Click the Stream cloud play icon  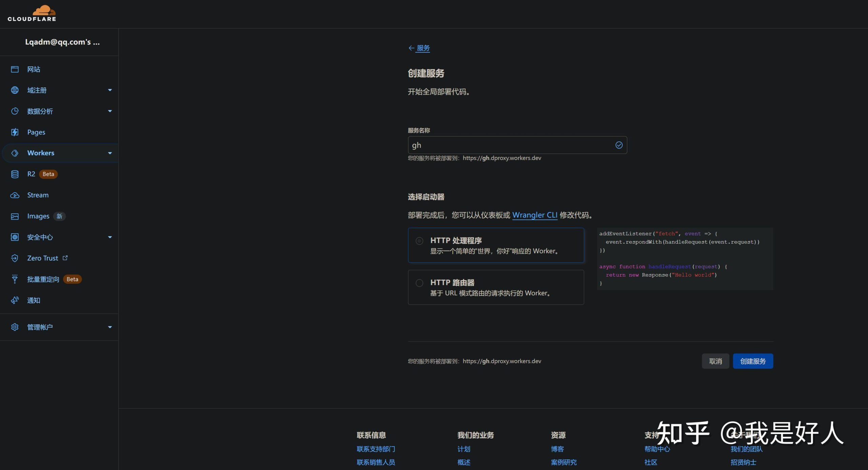(x=15, y=195)
